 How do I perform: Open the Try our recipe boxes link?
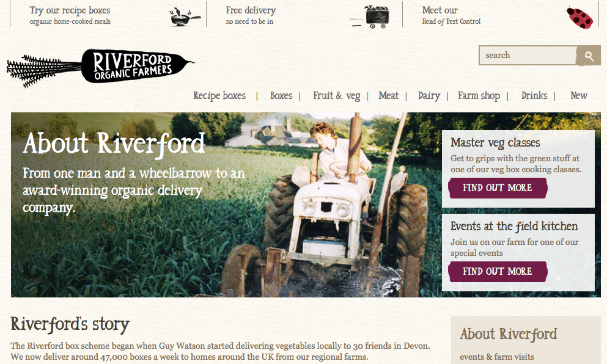click(70, 15)
